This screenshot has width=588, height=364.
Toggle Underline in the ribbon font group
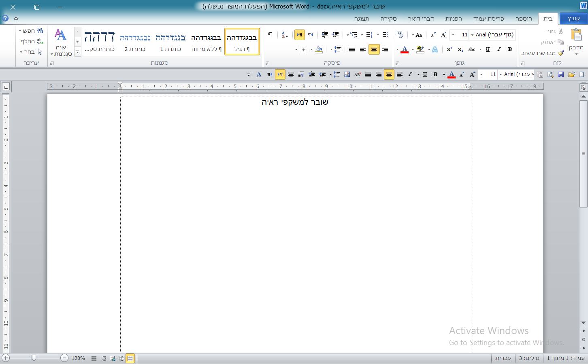tap(488, 49)
